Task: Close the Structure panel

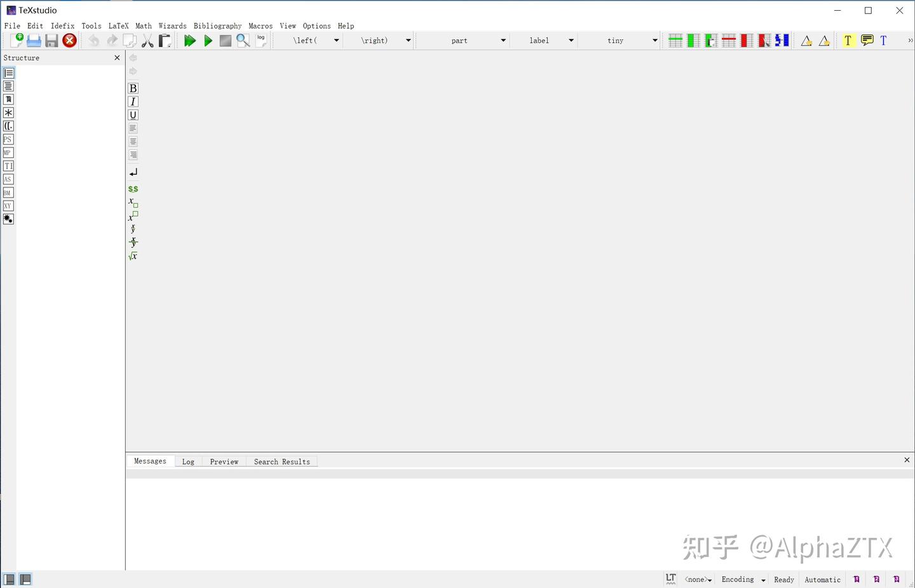Action: pos(117,57)
